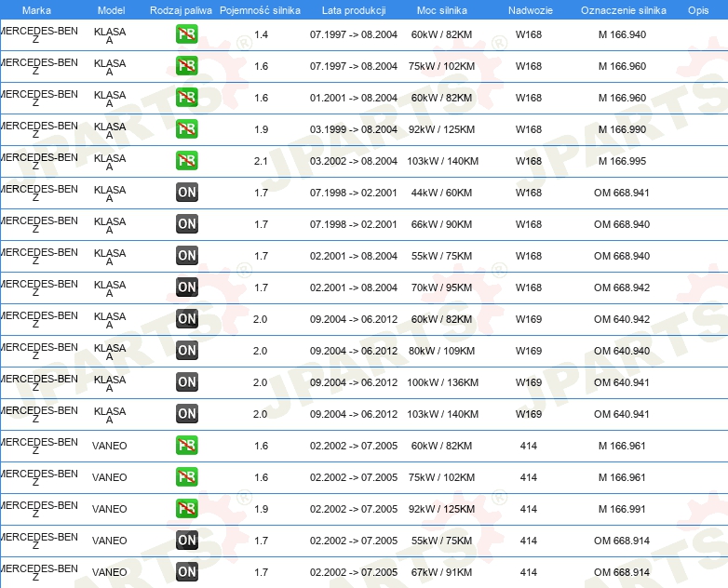
Task: Click engine capacity 2.1
Action: 261,161
